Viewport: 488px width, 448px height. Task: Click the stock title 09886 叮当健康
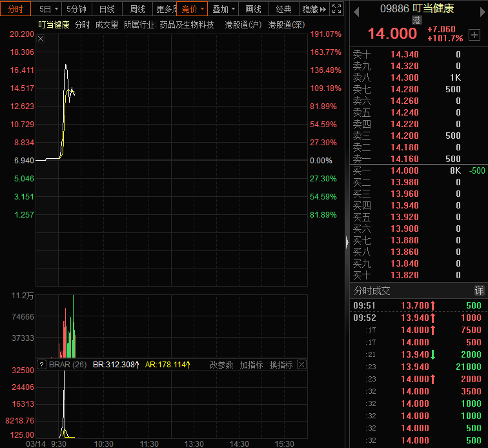pyautogui.click(x=417, y=8)
